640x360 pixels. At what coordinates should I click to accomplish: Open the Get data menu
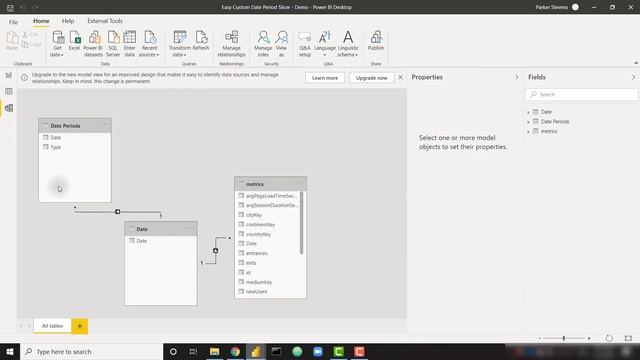point(57,44)
